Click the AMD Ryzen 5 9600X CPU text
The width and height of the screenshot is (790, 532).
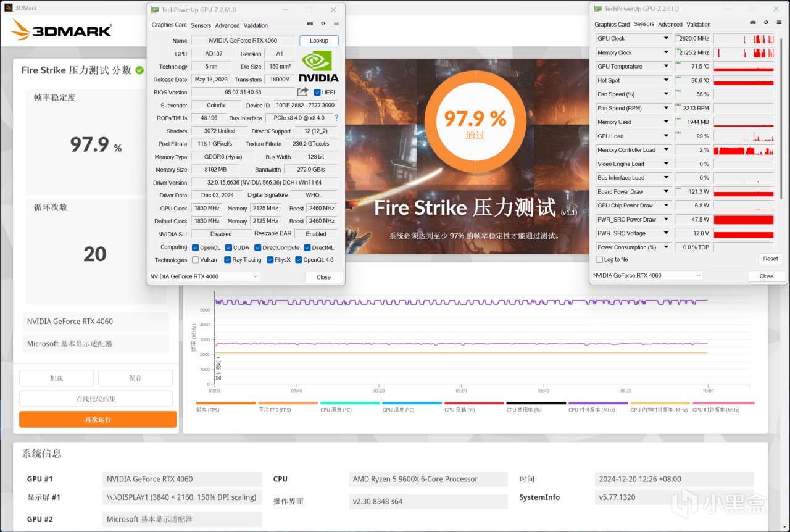click(415, 479)
